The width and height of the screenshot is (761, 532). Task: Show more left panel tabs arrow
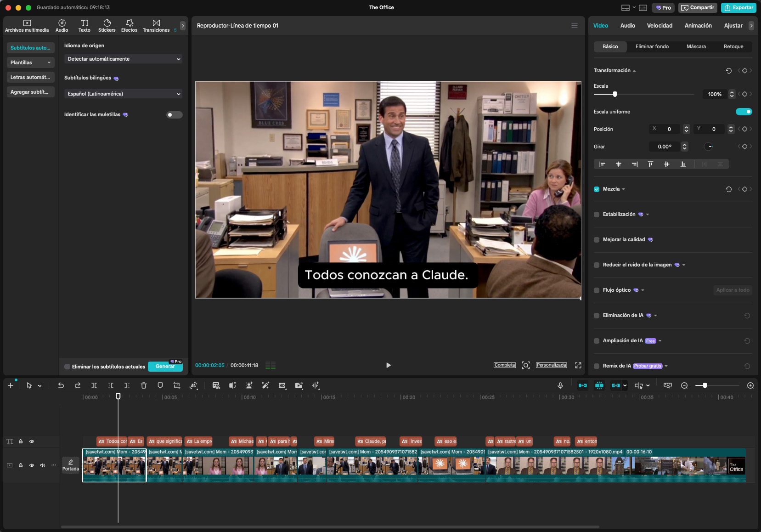(x=183, y=26)
